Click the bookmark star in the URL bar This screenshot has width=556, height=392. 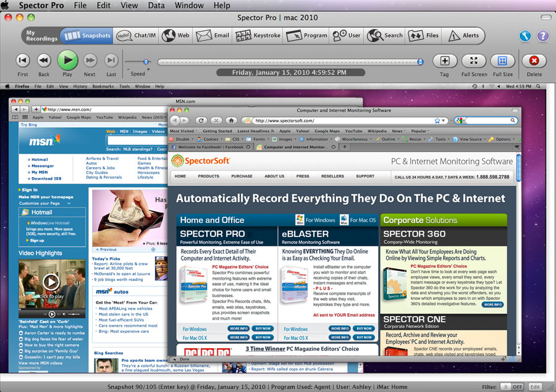[x=437, y=120]
